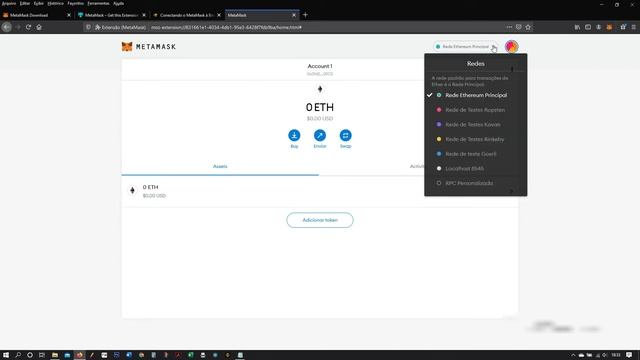Open Firefox hamburger menu
The height and width of the screenshot is (360, 640).
pos(633,27)
